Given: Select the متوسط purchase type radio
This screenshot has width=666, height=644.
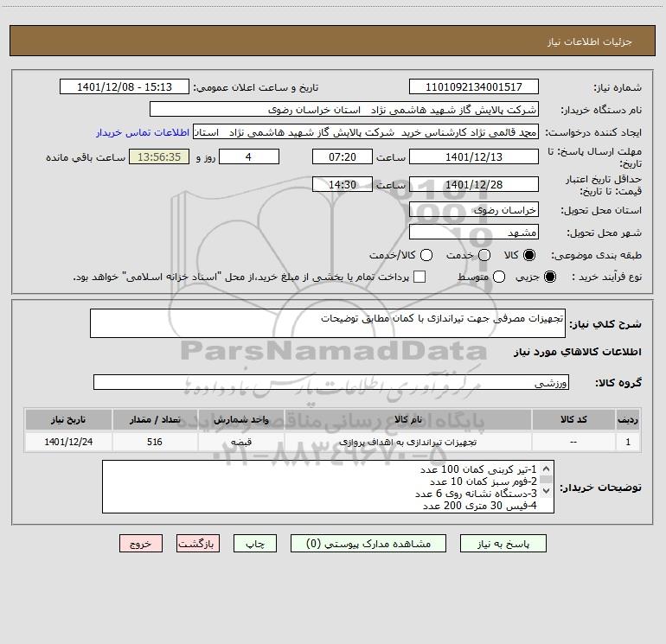Looking at the screenshot, I should (499, 277).
